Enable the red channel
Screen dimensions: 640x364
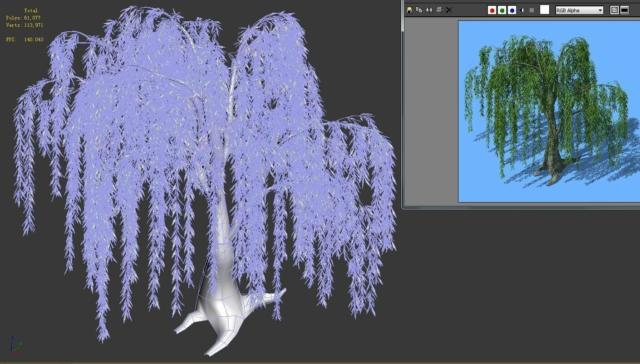click(492, 10)
